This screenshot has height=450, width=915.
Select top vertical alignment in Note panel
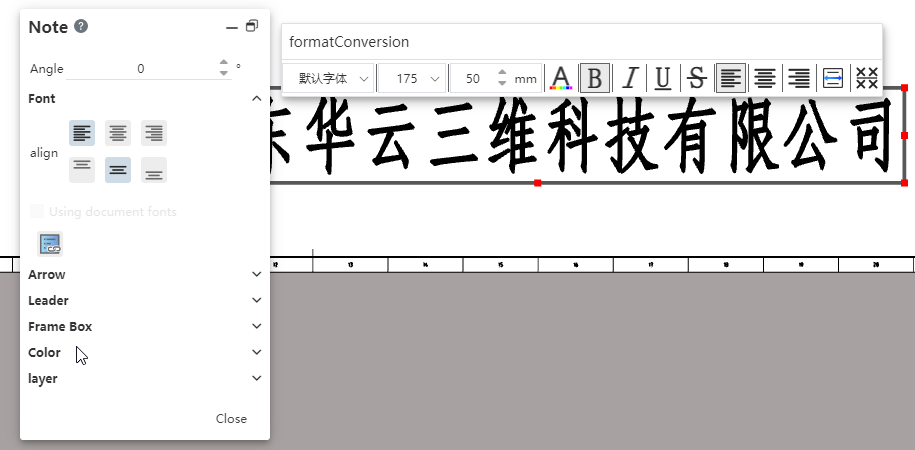coord(82,170)
